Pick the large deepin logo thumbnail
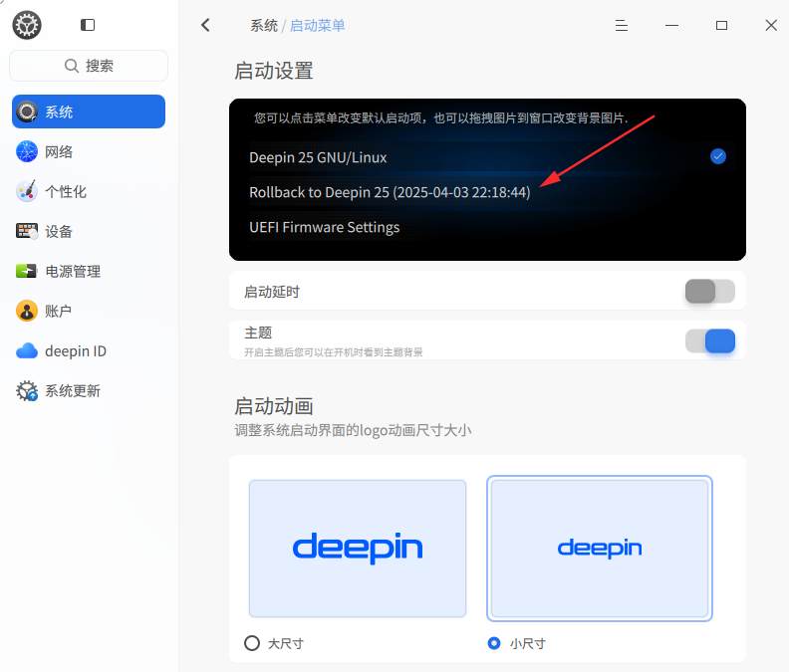Viewport: 789px width, 672px height. click(x=358, y=549)
